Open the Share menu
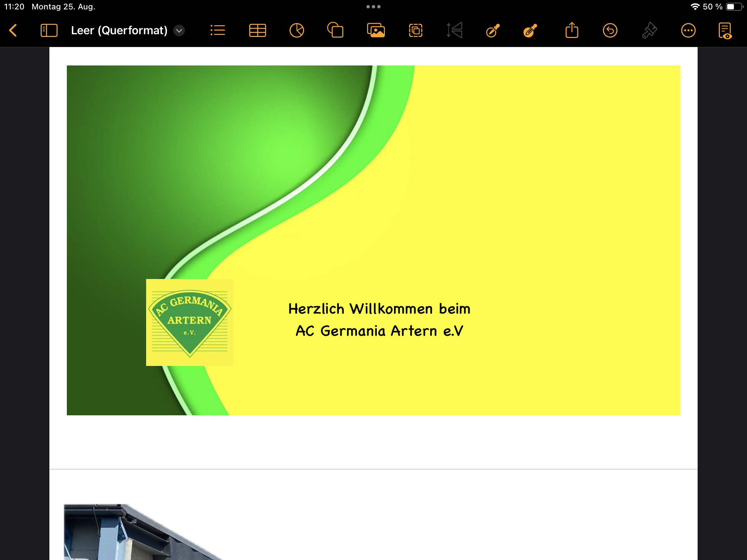Image resolution: width=747 pixels, height=560 pixels. (x=572, y=30)
